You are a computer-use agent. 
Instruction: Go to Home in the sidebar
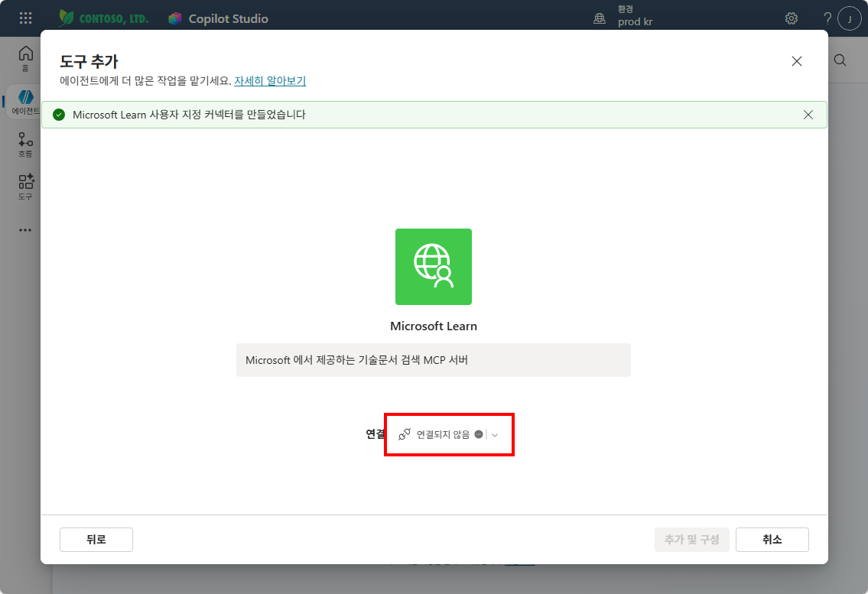click(25, 59)
